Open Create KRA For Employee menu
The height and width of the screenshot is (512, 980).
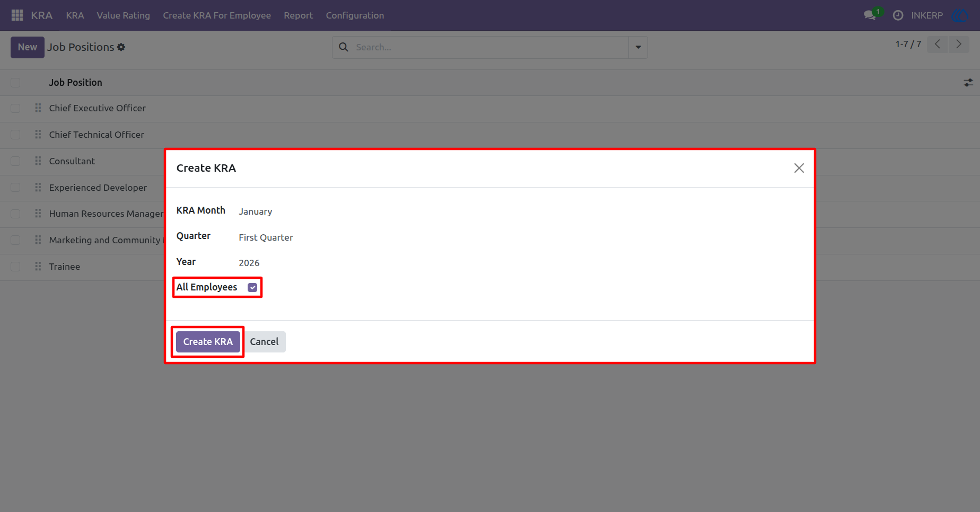(x=217, y=15)
